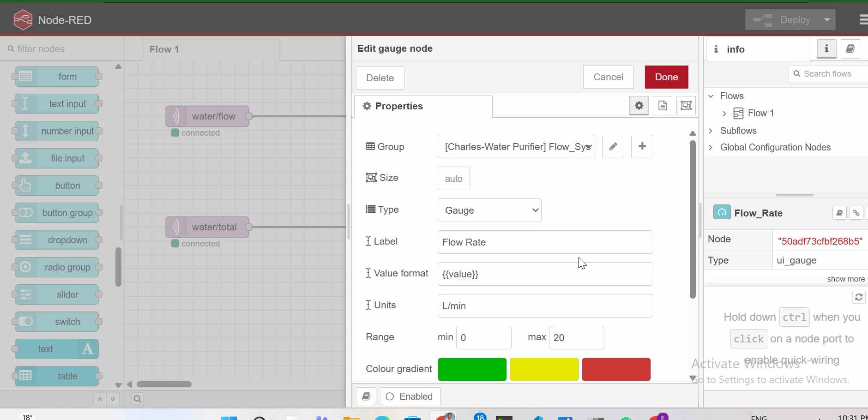
Task: Select the form node in the palette
Action: pyautogui.click(x=57, y=77)
